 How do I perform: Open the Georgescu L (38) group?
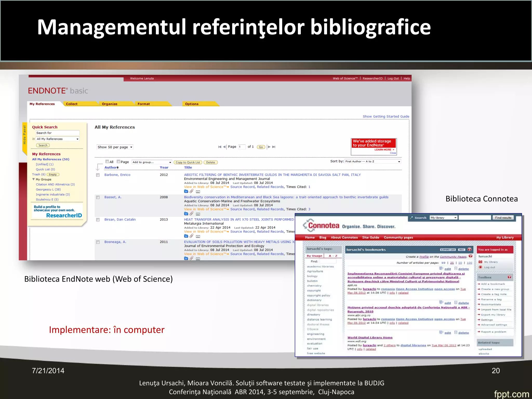click(48, 189)
